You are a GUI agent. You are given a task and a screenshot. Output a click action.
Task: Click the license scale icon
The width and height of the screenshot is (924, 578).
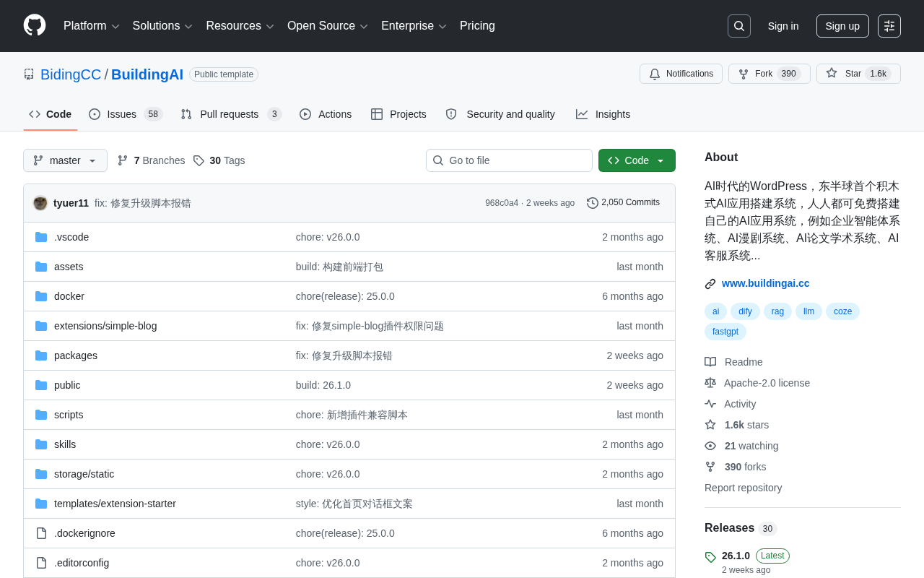point(710,383)
